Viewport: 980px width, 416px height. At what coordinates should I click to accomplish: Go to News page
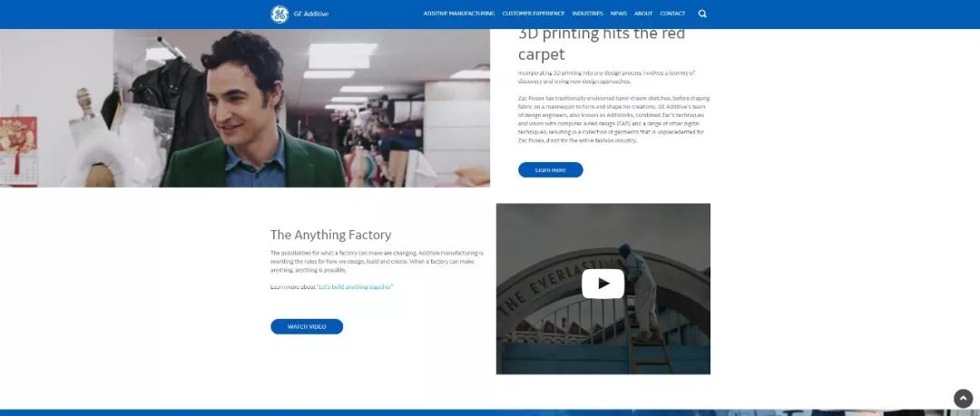tap(618, 14)
